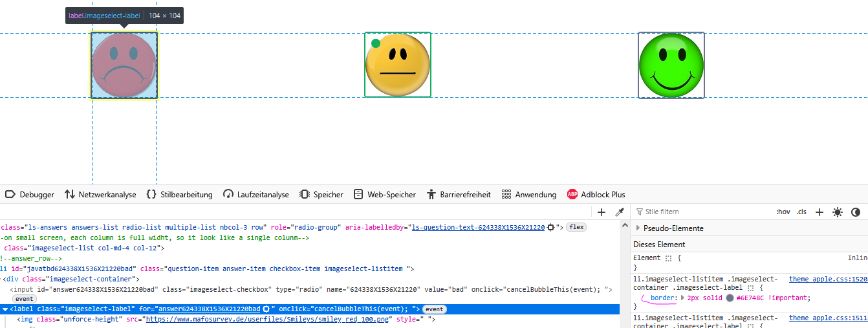This screenshot has height=328, width=868.
Task: Select the green happy smiley option
Action: [x=671, y=65]
